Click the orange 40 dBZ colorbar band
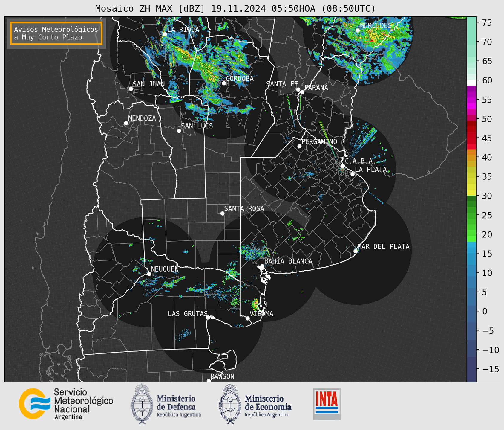Image resolution: width=504 pixels, height=430 pixels. click(471, 158)
